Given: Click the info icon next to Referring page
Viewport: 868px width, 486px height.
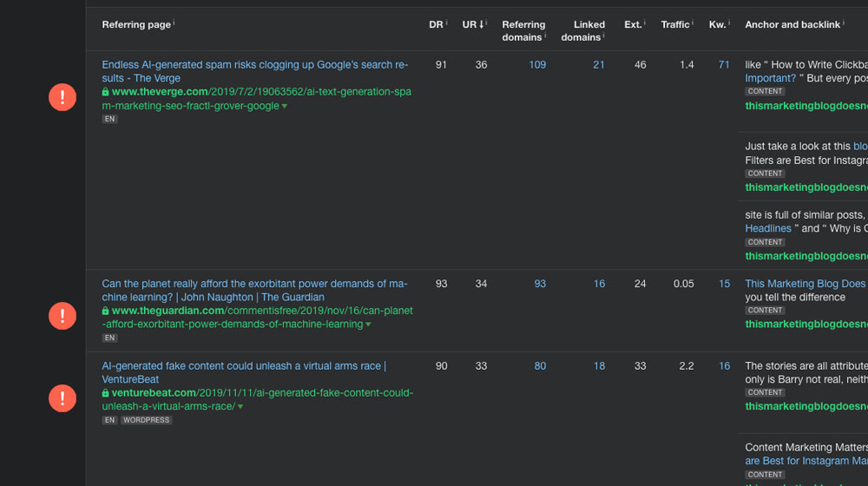Looking at the screenshot, I should point(174,23).
